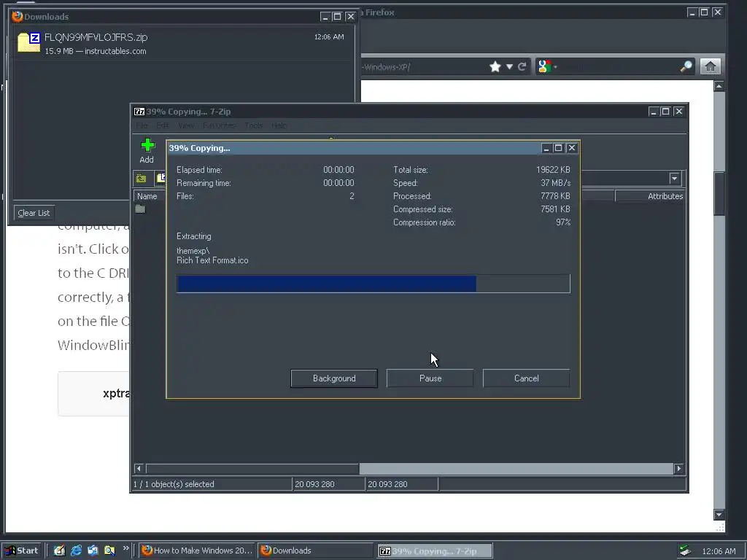This screenshot has width=747, height=560.
Task: Switch to the Downloads taskbar button
Action: [x=315, y=551]
